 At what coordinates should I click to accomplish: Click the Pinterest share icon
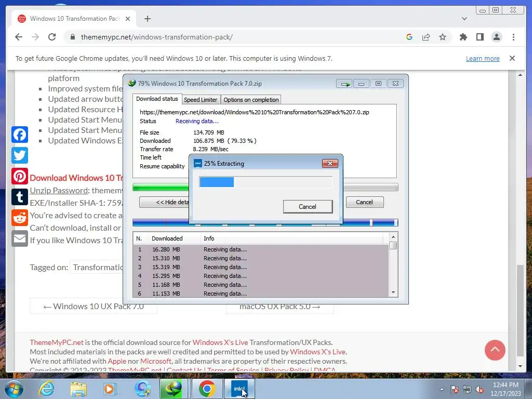click(20, 176)
